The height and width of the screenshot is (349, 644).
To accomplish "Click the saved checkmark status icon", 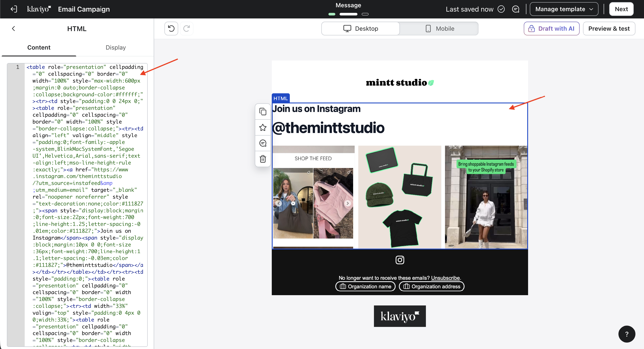I will [501, 9].
